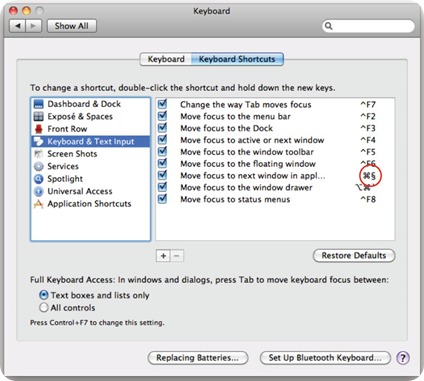Close the Keyboard window with red button
The height and width of the screenshot is (381, 424).
[13, 11]
